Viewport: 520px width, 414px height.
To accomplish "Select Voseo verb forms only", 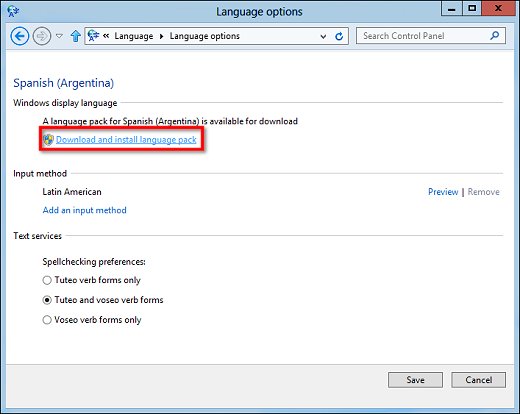I will coord(47,320).
